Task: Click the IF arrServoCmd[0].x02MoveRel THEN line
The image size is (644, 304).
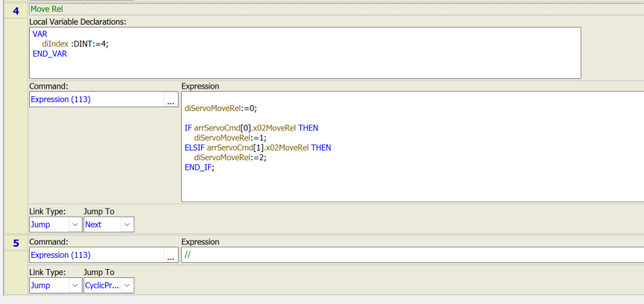Action: 251,128
